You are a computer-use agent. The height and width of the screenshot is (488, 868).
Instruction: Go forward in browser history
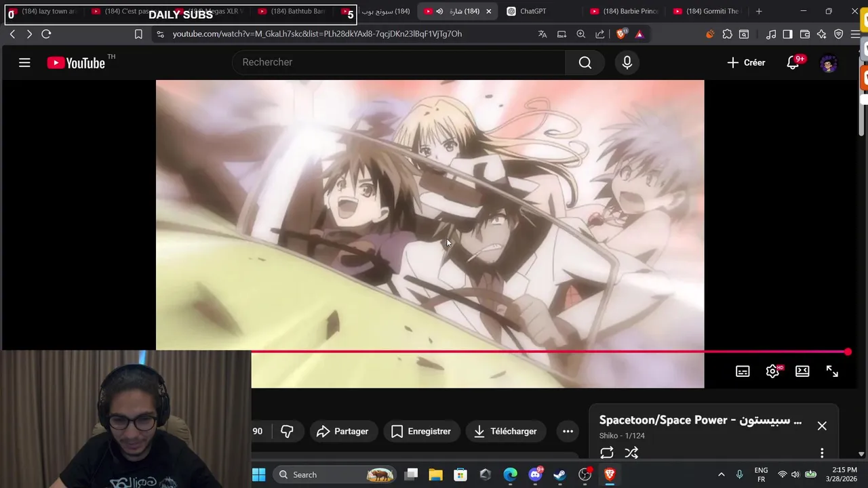pyautogui.click(x=29, y=34)
